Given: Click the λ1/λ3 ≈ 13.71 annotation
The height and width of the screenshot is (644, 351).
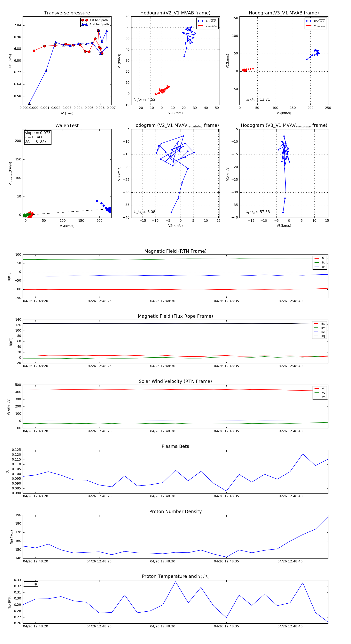Looking at the screenshot, I should (258, 100).
